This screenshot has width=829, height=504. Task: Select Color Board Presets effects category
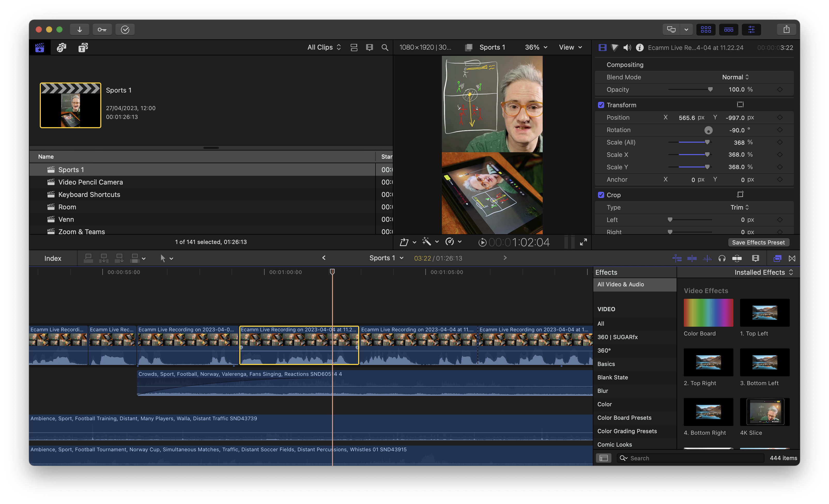click(624, 417)
